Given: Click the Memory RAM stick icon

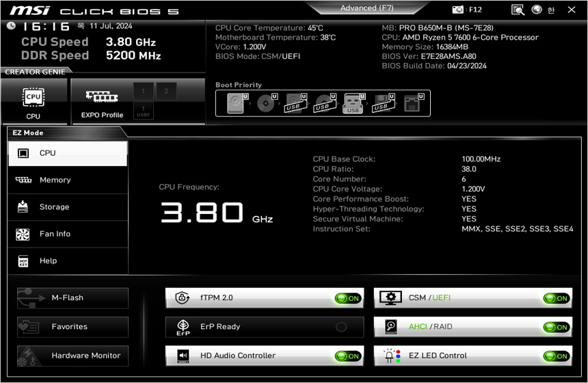Looking at the screenshot, I should (x=23, y=180).
